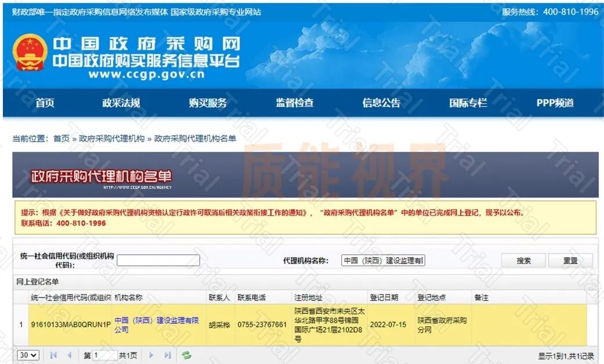Refresh the agency list table
The image size is (604, 364).
187,355
